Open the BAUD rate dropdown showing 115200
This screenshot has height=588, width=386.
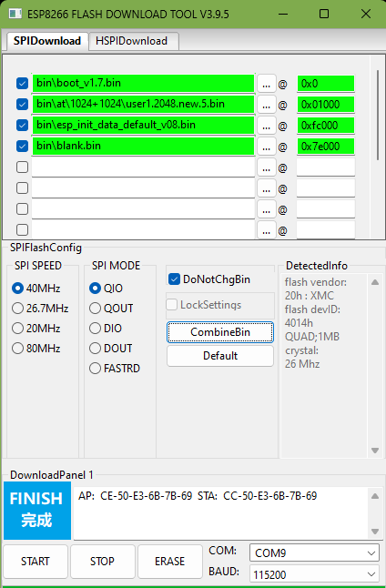[x=314, y=574]
